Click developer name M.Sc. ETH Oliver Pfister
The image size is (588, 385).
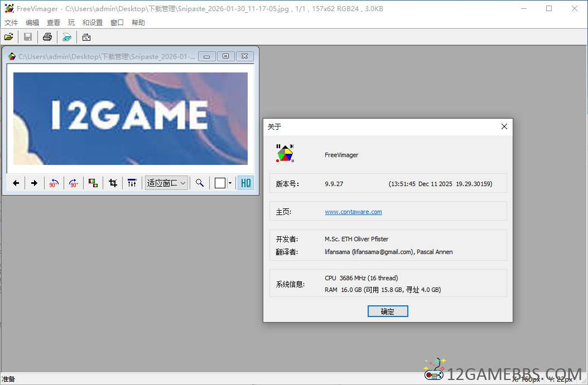356,239
